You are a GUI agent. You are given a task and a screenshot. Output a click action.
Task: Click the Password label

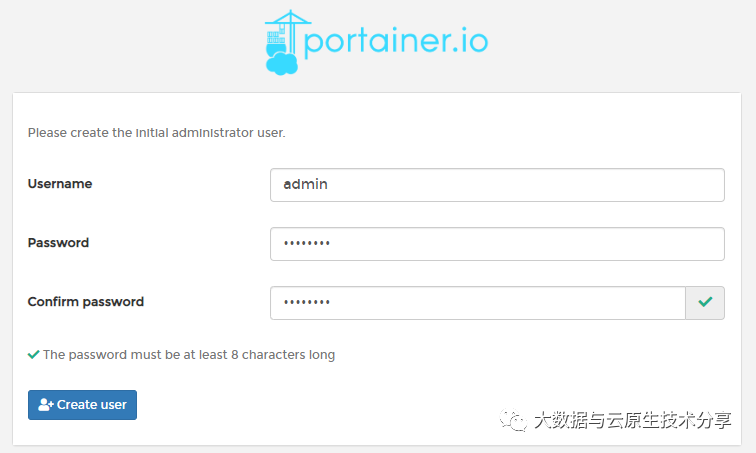[x=58, y=243]
